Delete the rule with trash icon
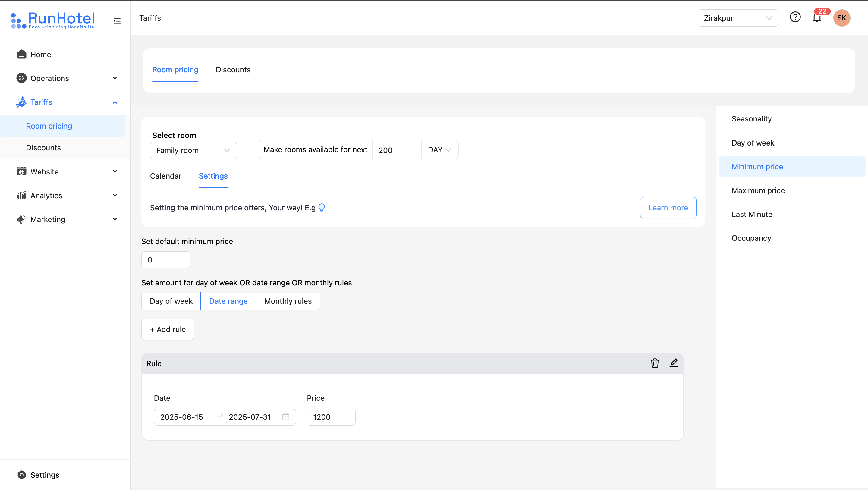This screenshot has height=490, width=868. [655, 363]
